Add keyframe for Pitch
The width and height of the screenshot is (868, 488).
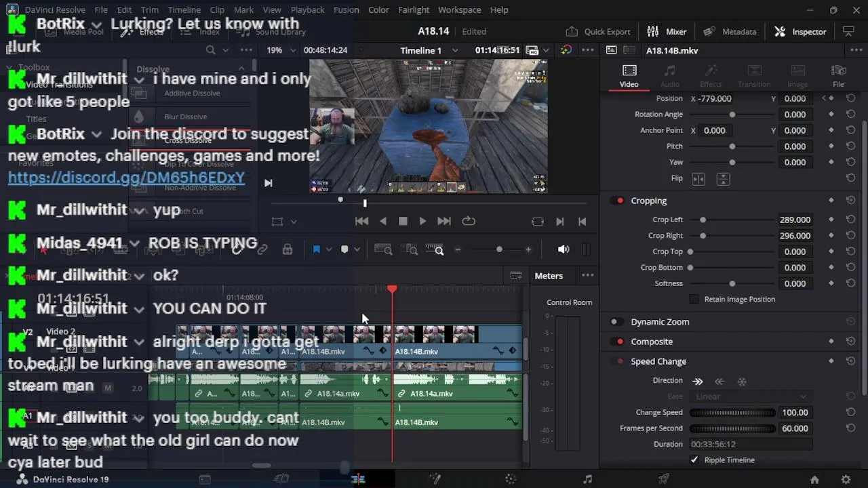click(831, 146)
